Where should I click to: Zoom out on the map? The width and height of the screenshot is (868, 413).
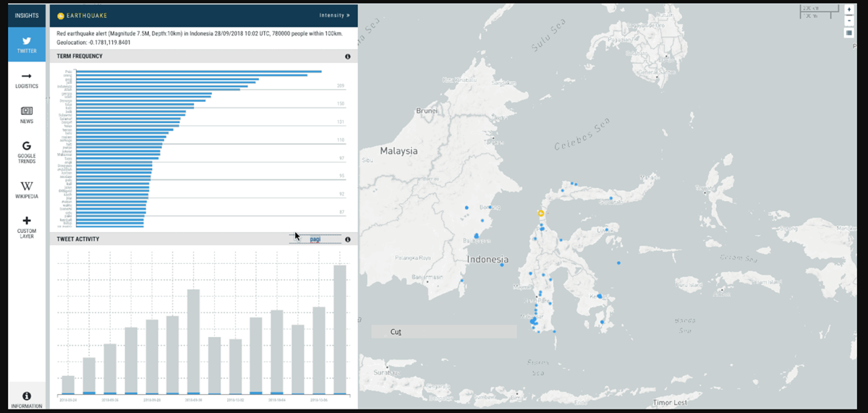click(848, 20)
